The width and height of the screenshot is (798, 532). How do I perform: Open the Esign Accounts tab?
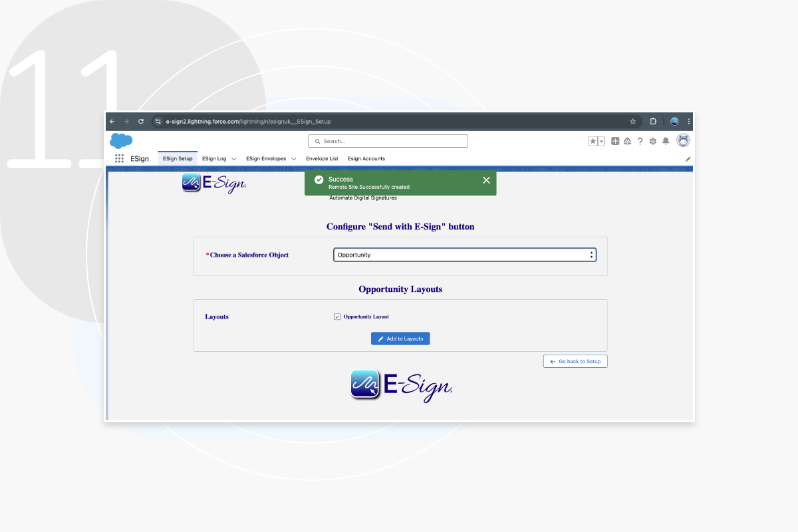click(x=366, y=159)
